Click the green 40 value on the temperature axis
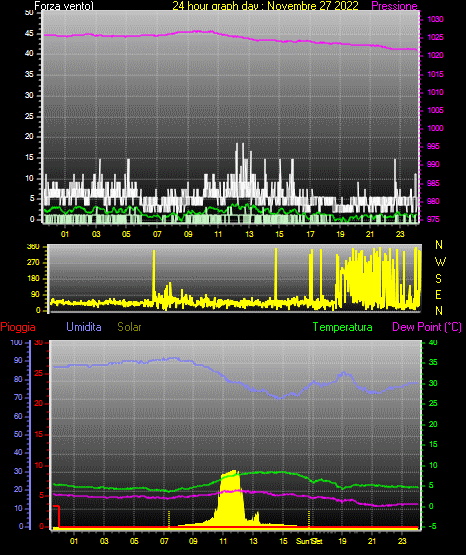The image size is (466, 555). tap(433, 343)
